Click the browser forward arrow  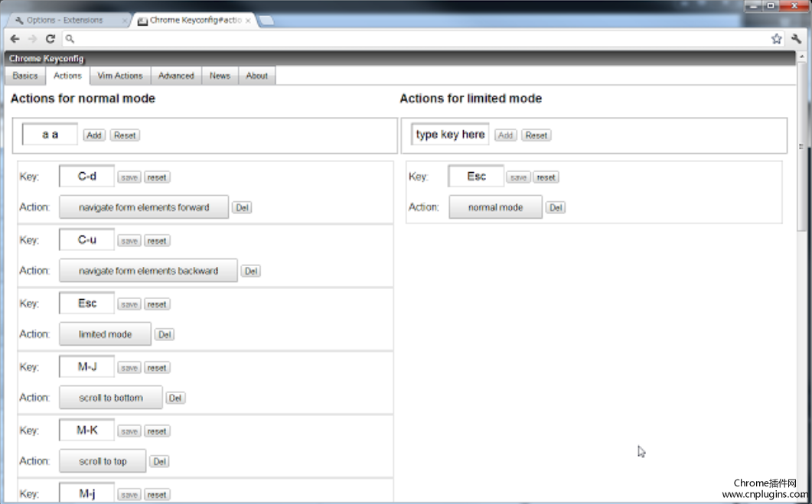click(x=33, y=39)
